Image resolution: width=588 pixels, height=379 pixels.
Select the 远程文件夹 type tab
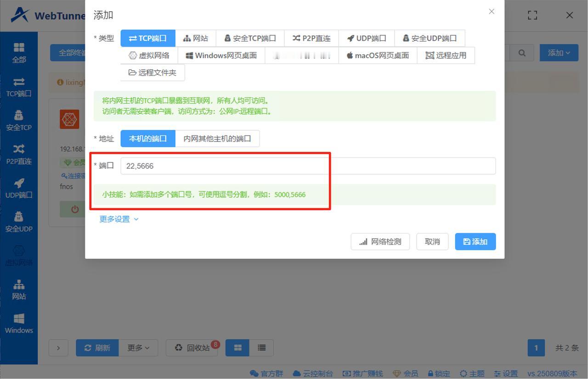(x=153, y=72)
